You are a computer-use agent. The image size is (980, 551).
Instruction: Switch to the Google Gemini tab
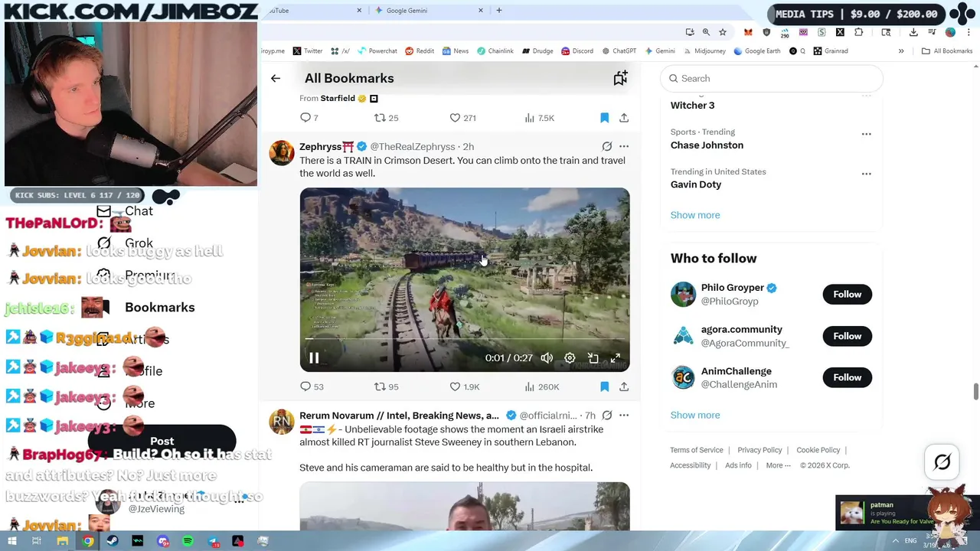pos(429,11)
